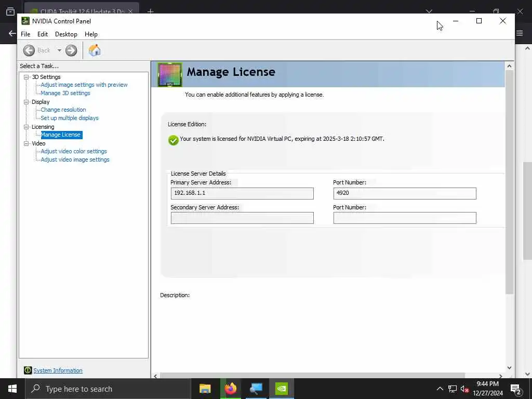532x399 pixels.
Task: Click the Firefox tab overview icon
Action: [10, 11]
